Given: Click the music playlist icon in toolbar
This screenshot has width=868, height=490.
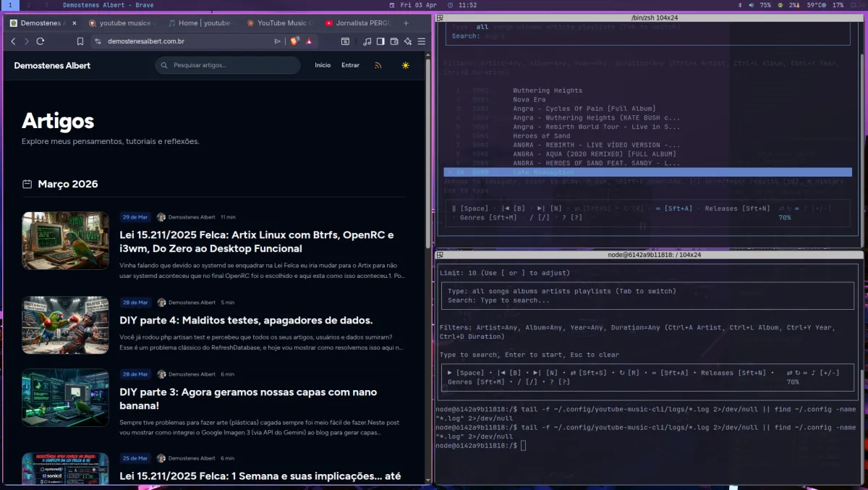Looking at the screenshot, I should point(367,41).
